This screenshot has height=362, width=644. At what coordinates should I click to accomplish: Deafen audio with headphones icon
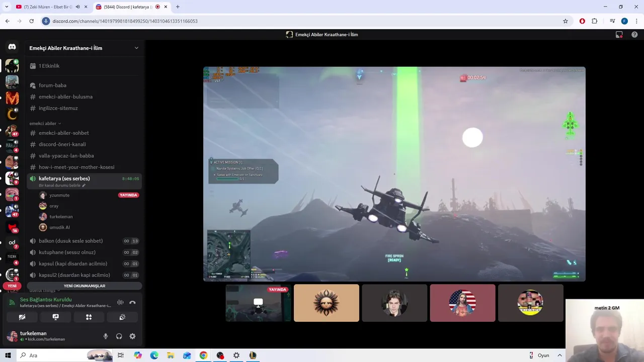click(x=119, y=336)
